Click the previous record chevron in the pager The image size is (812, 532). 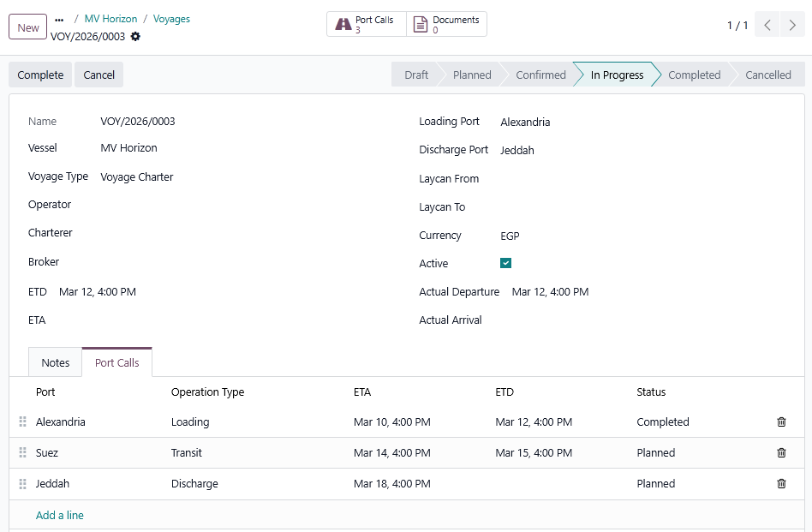[767, 25]
